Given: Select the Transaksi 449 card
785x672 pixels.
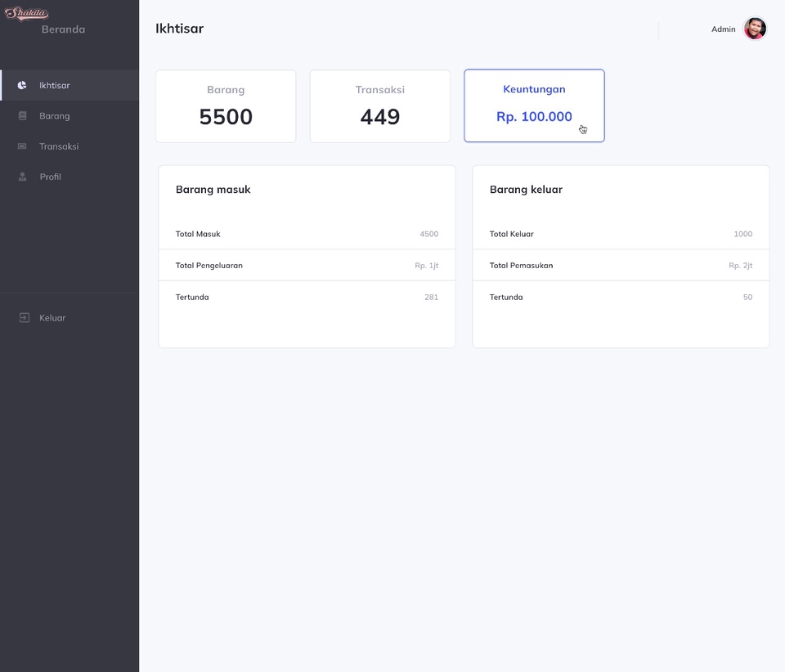Looking at the screenshot, I should tap(379, 105).
